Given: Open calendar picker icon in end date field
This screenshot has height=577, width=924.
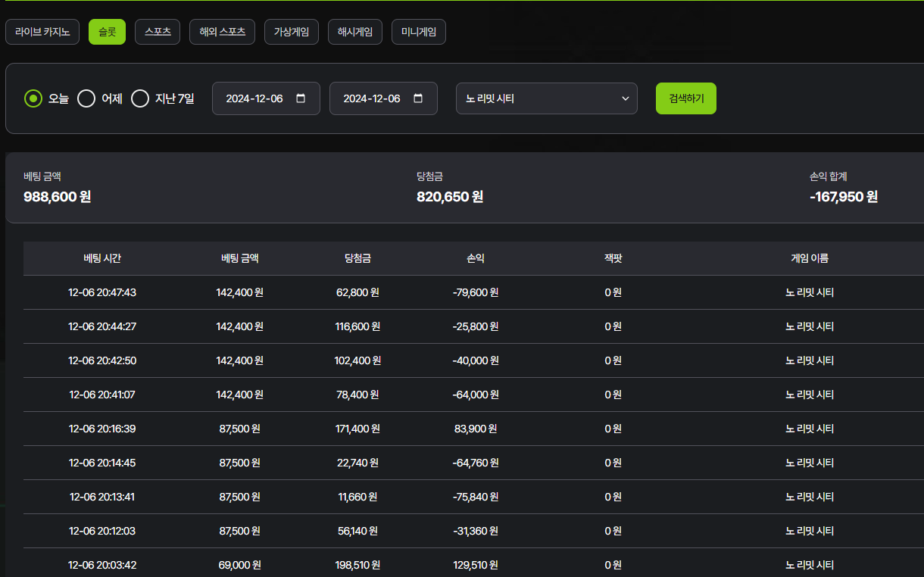Looking at the screenshot, I should (x=418, y=98).
